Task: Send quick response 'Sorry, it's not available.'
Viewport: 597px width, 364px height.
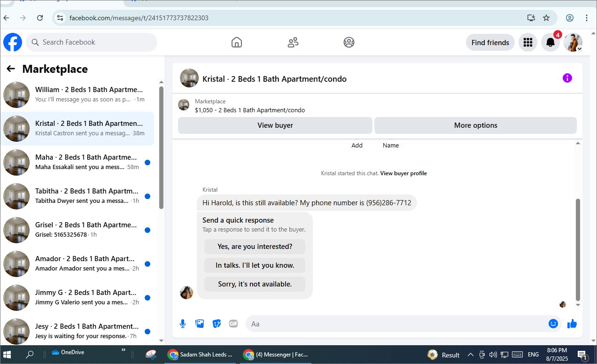Action: (255, 284)
